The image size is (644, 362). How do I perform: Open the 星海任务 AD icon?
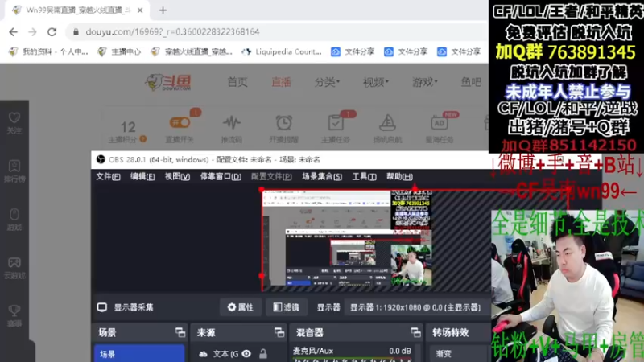click(x=439, y=123)
